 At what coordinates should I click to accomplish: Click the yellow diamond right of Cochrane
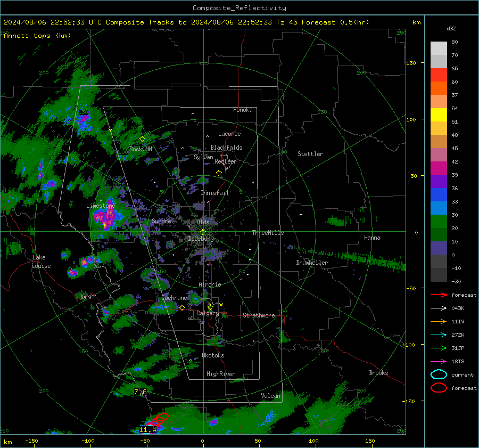[x=182, y=308]
